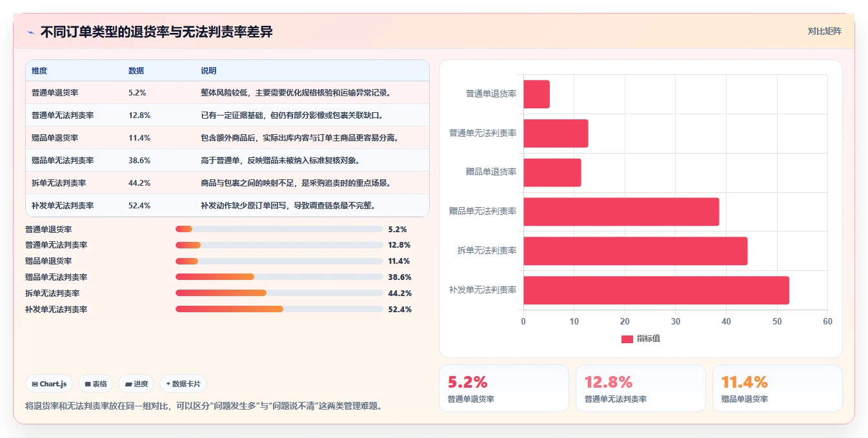
Task: Click the 对比矩阵 label in the header
Action: (824, 31)
